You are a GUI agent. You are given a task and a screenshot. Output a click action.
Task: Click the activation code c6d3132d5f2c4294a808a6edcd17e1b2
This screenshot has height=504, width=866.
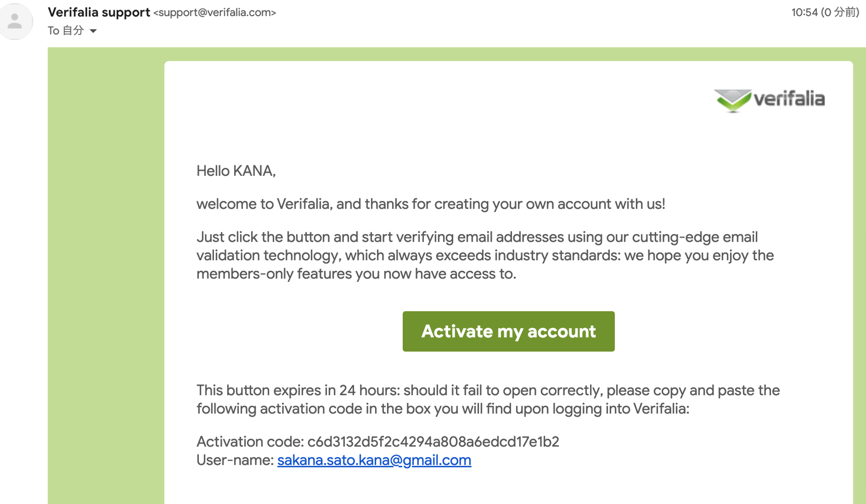(433, 442)
